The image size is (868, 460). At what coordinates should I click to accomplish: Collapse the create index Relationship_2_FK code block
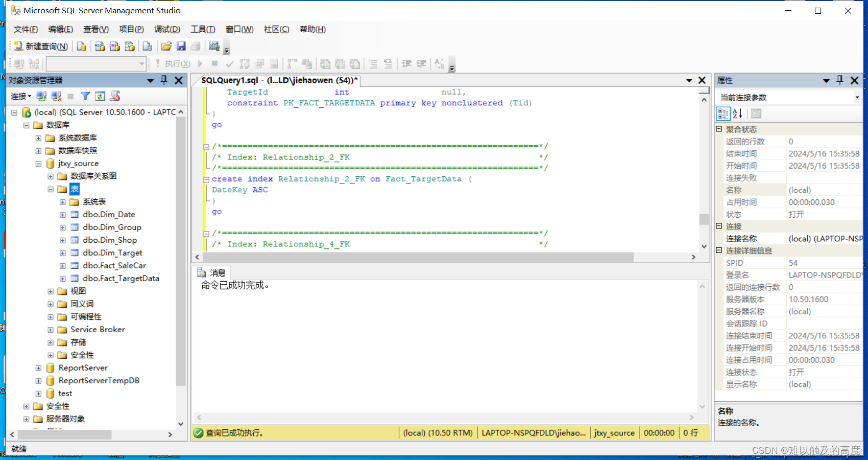pos(206,179)
